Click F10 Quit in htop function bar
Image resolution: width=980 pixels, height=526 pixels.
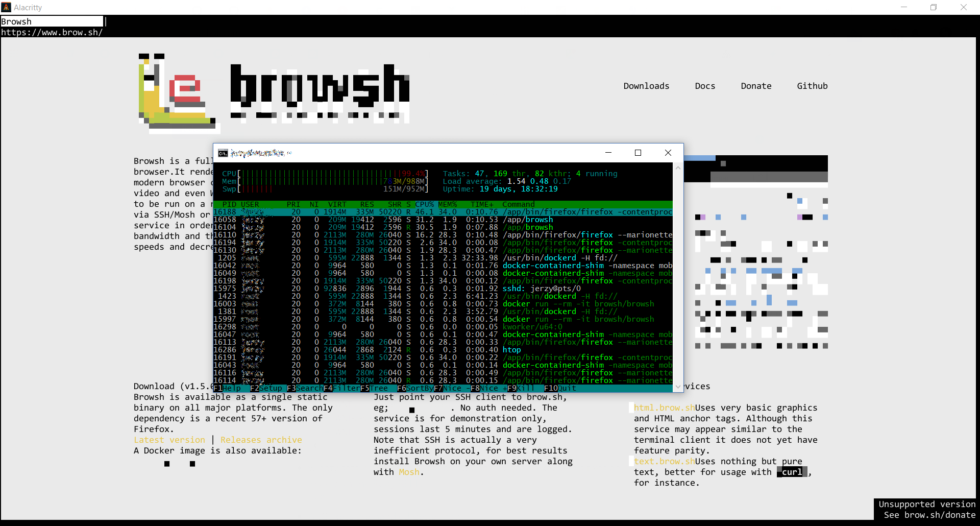(560, 388)
